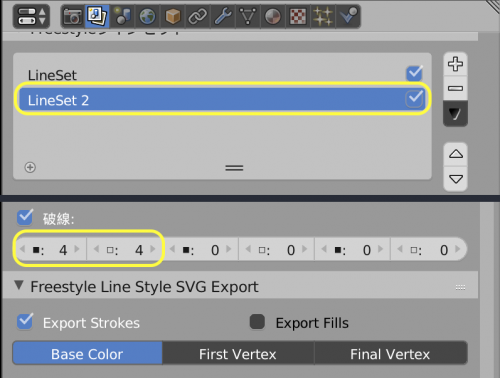
Task: Select the Final Vertex option
Action: pyautogui.click(x=390, y=354)
